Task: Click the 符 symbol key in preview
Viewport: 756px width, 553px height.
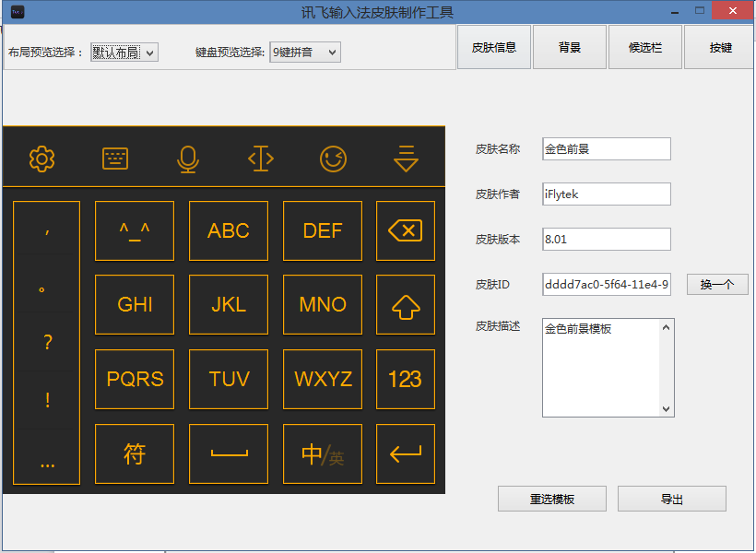Action: point(135,453)
